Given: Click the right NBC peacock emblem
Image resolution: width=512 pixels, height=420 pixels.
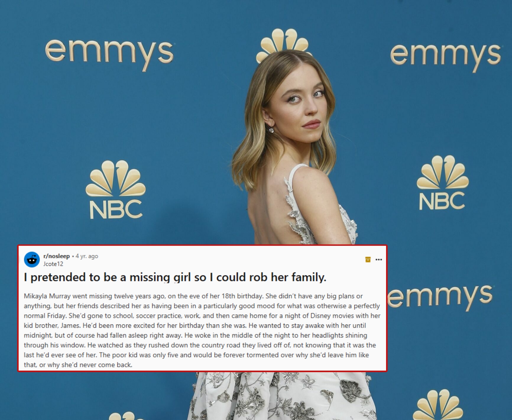Looking at the screenshot, I should 443,172.
